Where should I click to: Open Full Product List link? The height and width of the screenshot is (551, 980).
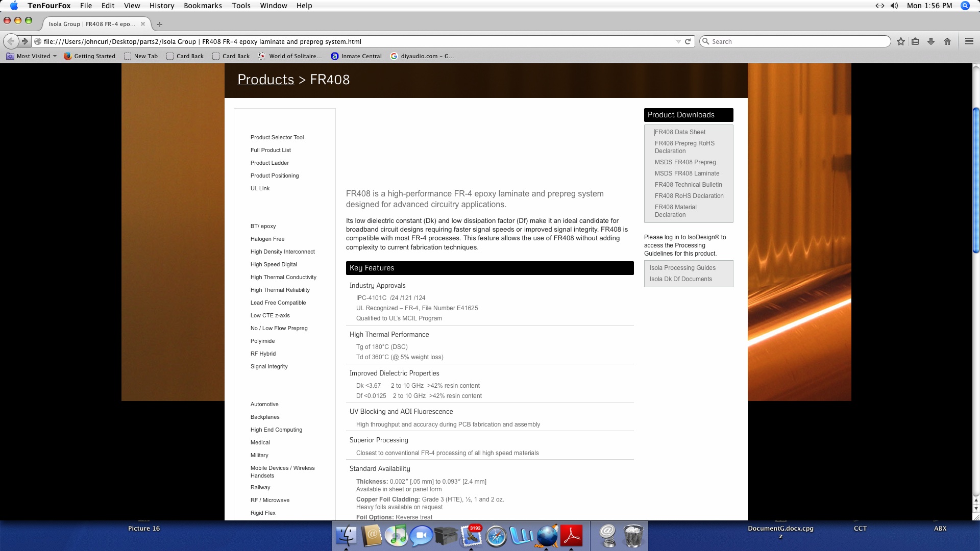[x=271, y=150]
